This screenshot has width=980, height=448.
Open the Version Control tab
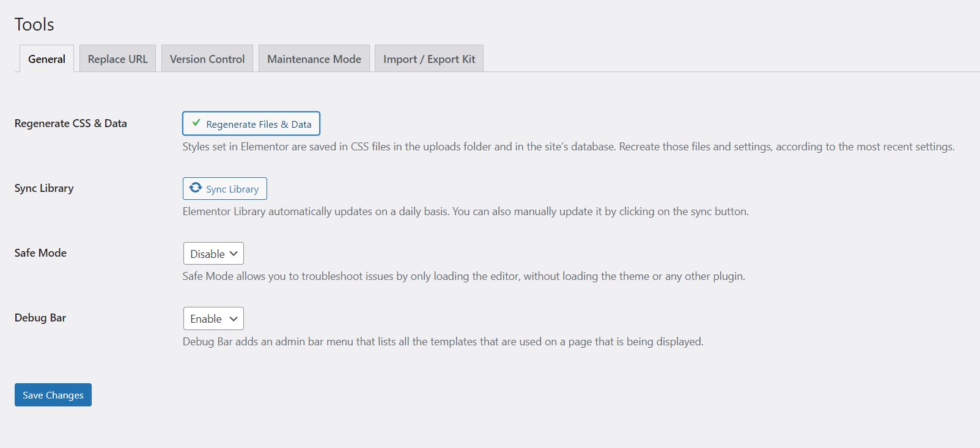point(207,58)
